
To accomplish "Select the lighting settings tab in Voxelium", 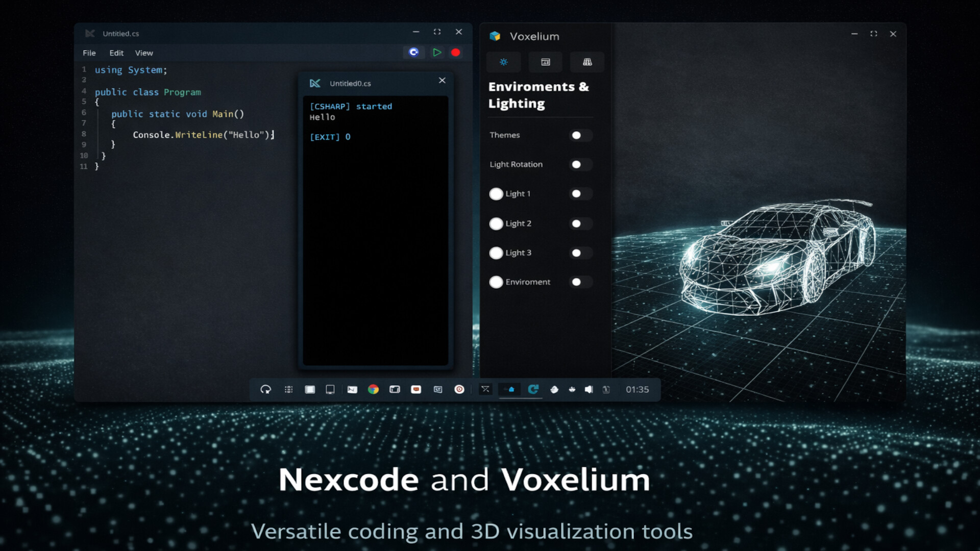I will (x=503, y=62).
